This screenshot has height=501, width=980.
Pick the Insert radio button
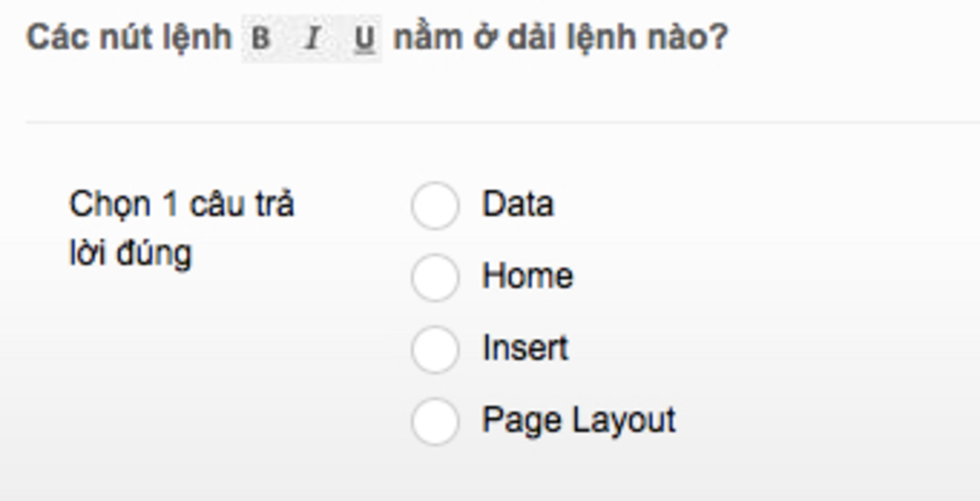(434, 349)
